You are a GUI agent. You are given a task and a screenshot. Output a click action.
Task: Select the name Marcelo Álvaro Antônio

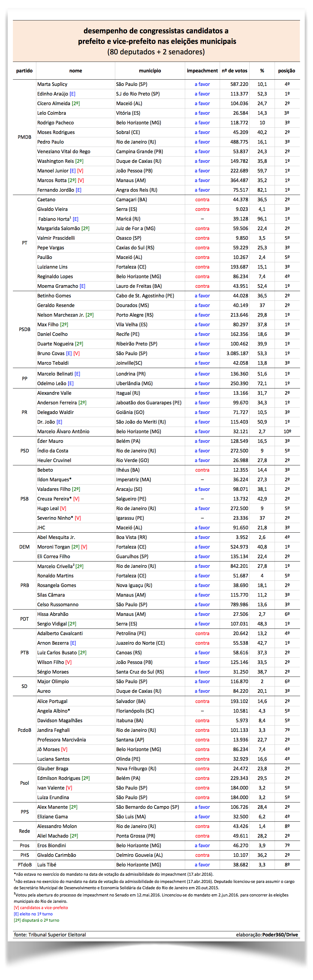click(x=63, y=431)
